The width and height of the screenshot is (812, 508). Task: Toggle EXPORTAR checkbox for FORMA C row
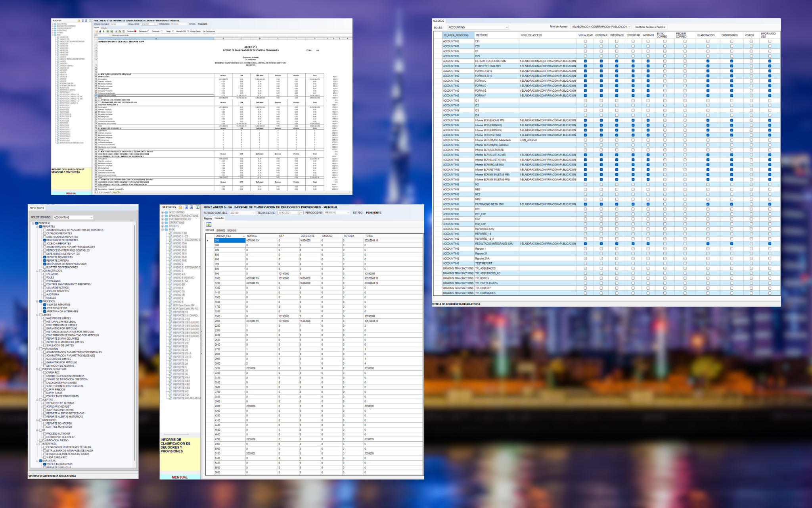tap(633, 81)
